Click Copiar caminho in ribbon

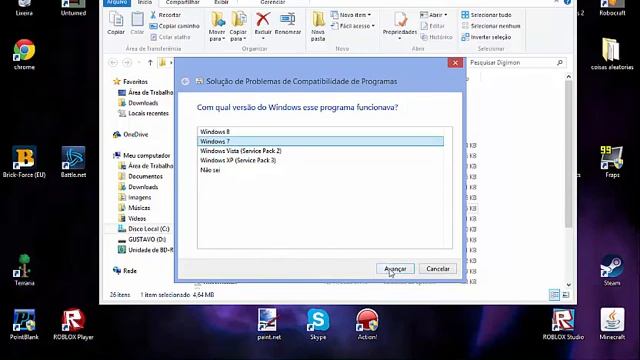point(174,26)
